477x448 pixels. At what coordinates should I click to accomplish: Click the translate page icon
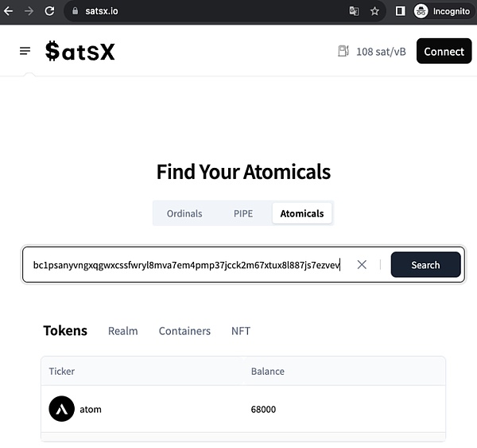354,11
